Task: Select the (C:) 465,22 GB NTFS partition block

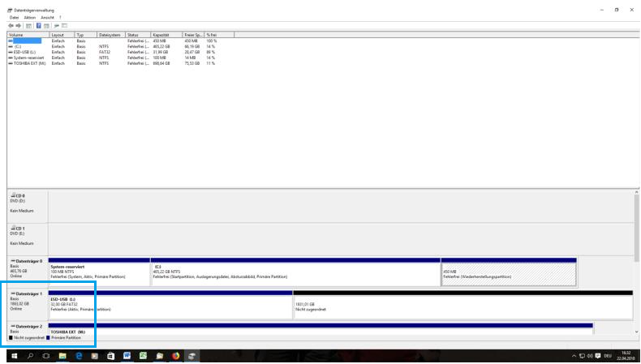Action: (x=295, y=272)
